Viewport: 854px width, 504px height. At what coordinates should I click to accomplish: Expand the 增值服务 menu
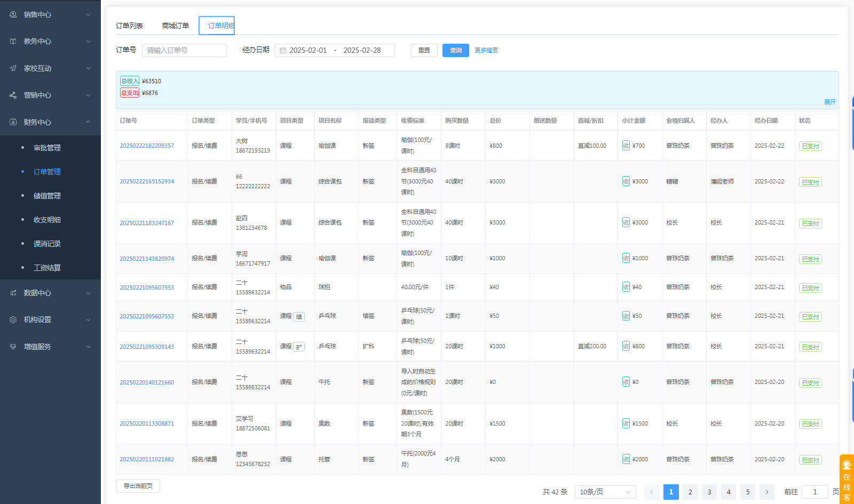click(89, 347)
